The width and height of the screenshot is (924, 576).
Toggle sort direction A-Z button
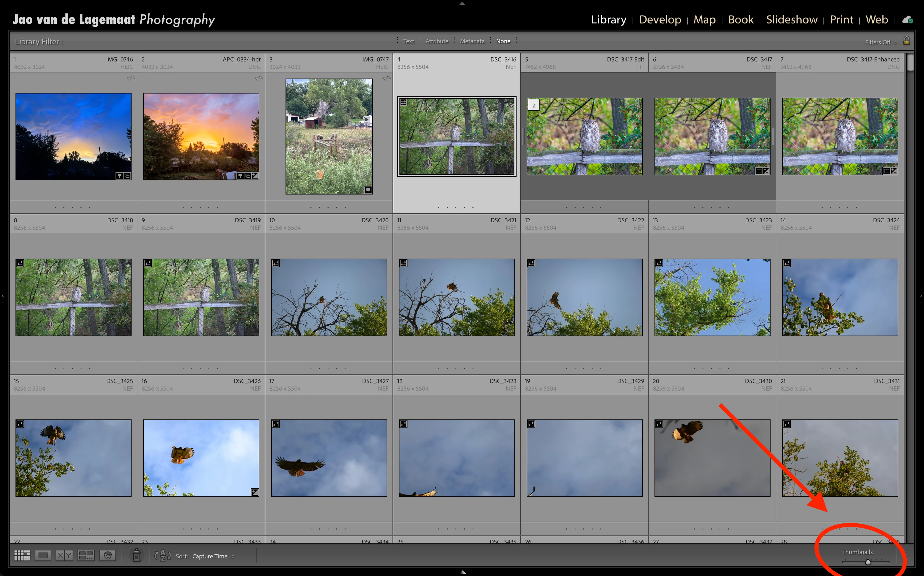(x=163, y=556)
